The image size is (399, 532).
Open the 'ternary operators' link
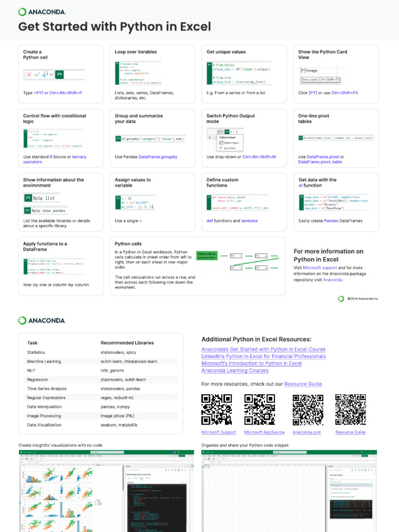point(55,159)
